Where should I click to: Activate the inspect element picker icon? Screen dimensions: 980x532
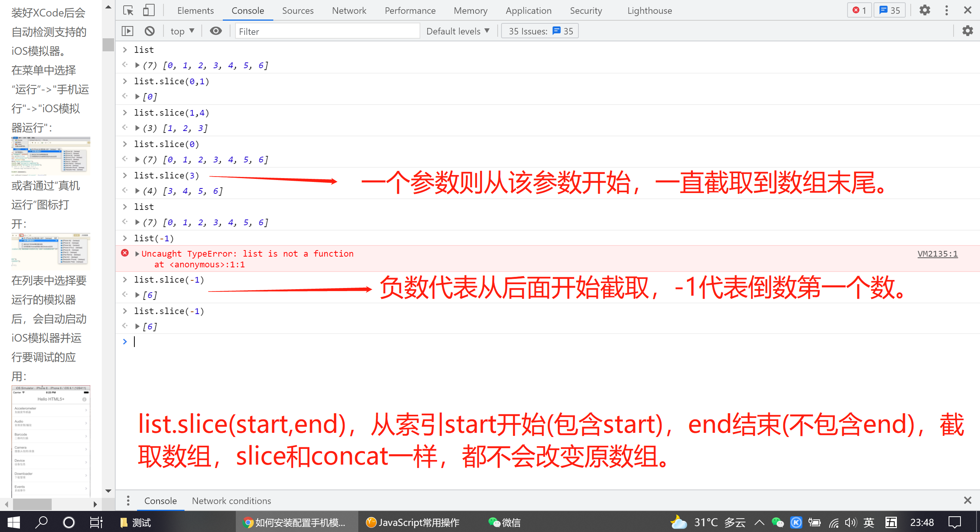128,10
